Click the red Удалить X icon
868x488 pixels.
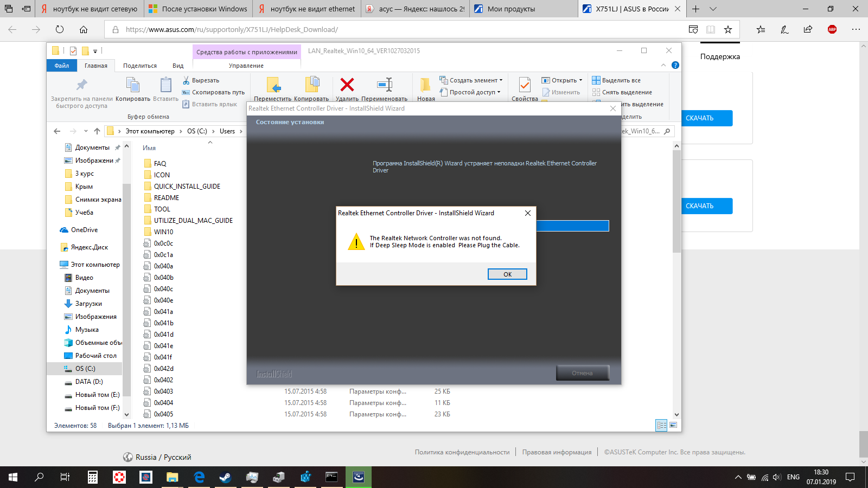pyautogui.click(x=347, y=85)
